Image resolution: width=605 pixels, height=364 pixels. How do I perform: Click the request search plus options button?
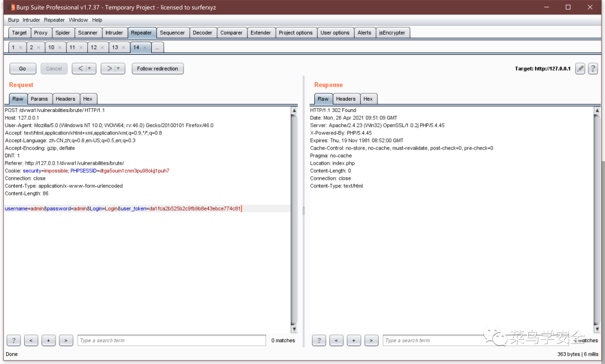pyautogui.click(x=48, y=340)
